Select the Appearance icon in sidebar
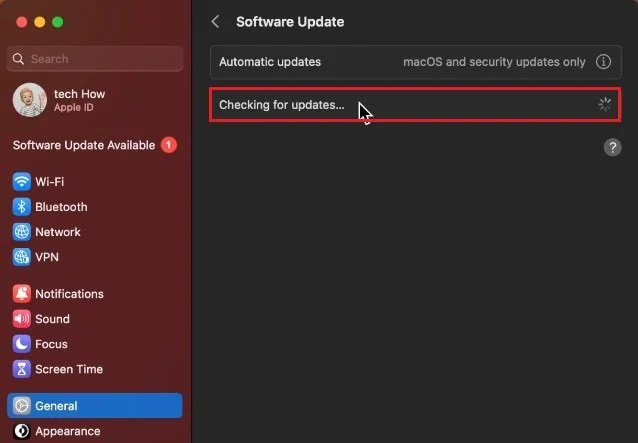 pos(22,431)
